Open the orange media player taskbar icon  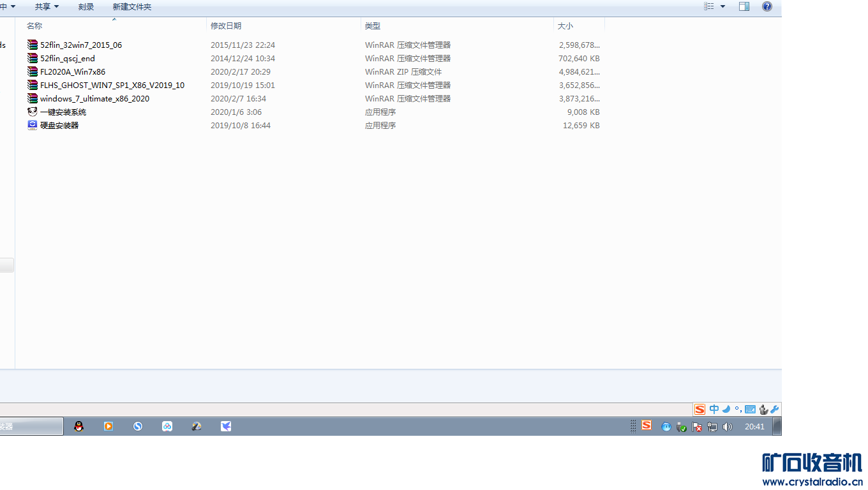click(108, 426)
